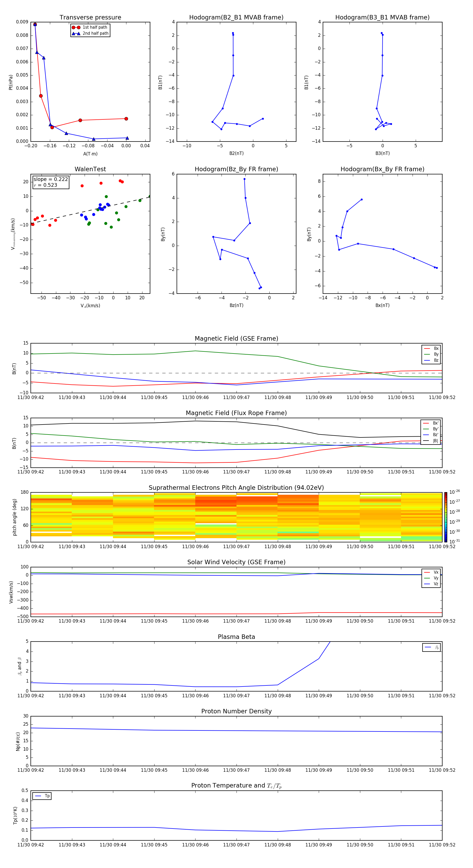This screenshot has height=868, width=473.
Task: Click the 'Hodogram(Bz_By FR frame)' title
Action: pos(236,169)
